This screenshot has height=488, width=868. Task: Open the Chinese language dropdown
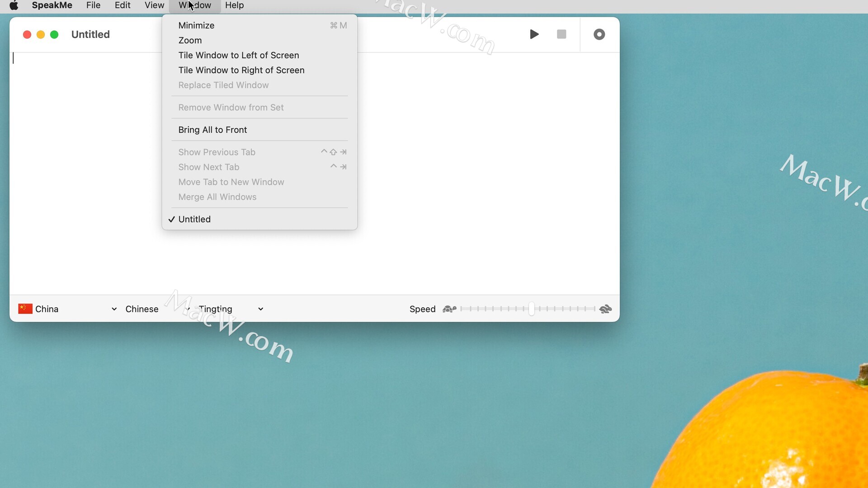pyautogui.click(x=157, y=309)
